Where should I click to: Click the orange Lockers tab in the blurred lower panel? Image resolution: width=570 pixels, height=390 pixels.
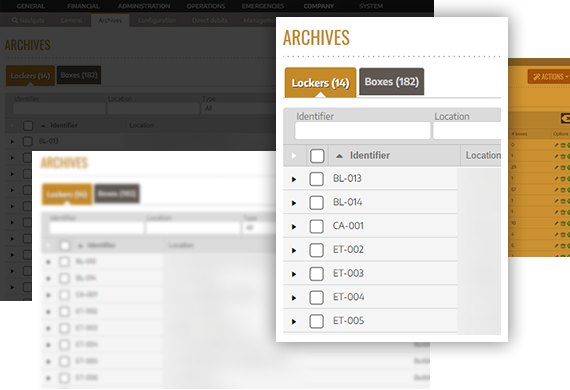(67, 194)
